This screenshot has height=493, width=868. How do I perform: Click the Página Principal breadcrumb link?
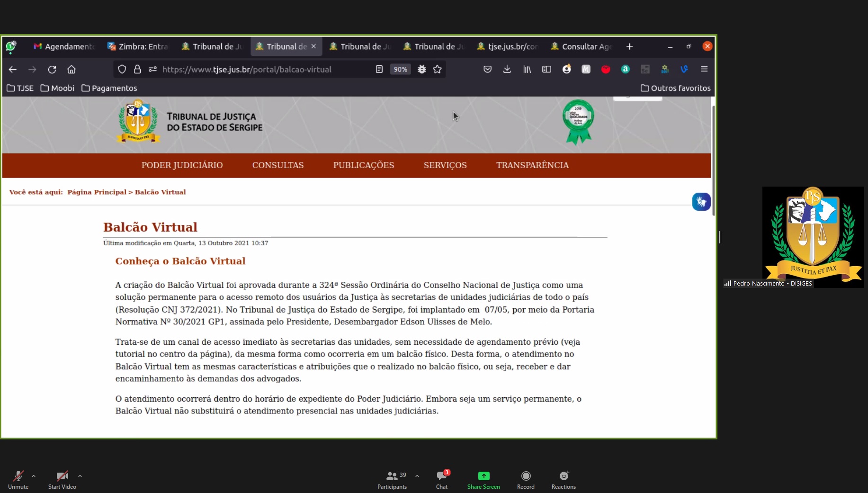point(97,192)
